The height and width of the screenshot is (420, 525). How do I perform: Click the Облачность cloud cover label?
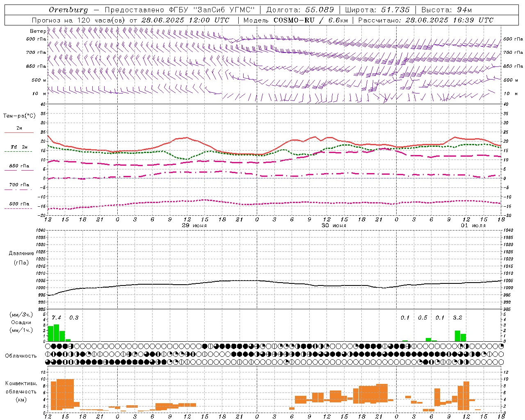click(x=21, y=356)
